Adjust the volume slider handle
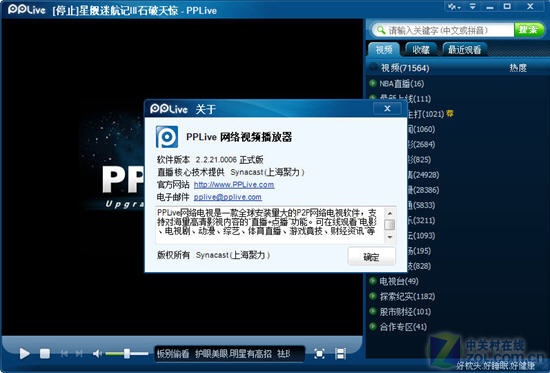This screenshot has width=550, height=373. tap(127, 353)
